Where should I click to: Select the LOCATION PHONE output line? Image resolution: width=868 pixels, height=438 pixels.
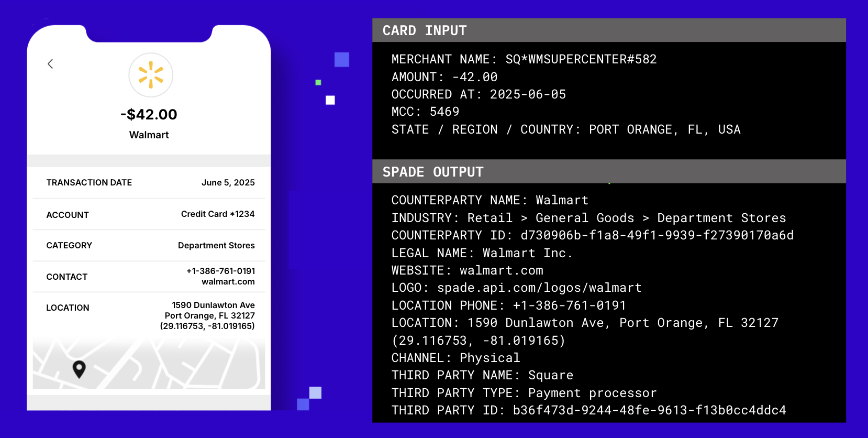(x=509, y=305)
